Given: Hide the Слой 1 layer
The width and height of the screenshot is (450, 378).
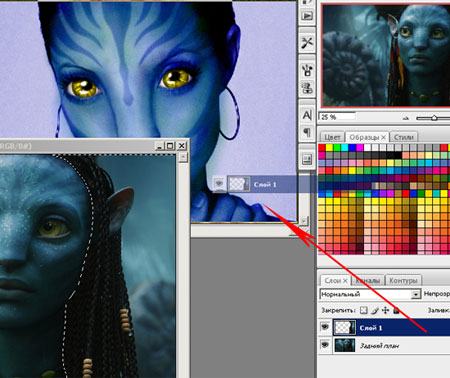Looking at the screenshot, I should click(325, 327).
